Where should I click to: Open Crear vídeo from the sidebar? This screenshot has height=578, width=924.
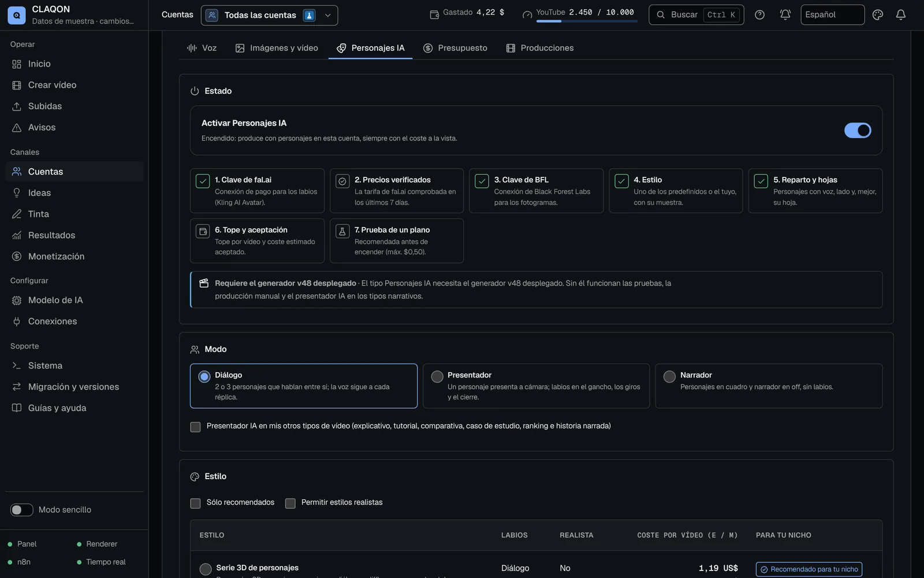[x=74, y=85]
